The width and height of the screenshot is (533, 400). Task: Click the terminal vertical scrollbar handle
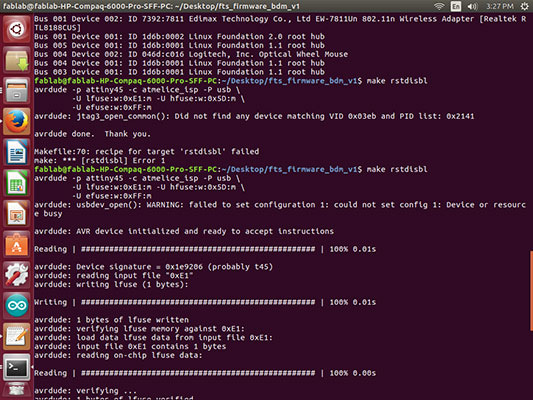pyautogui.click(x=531, y=291)
